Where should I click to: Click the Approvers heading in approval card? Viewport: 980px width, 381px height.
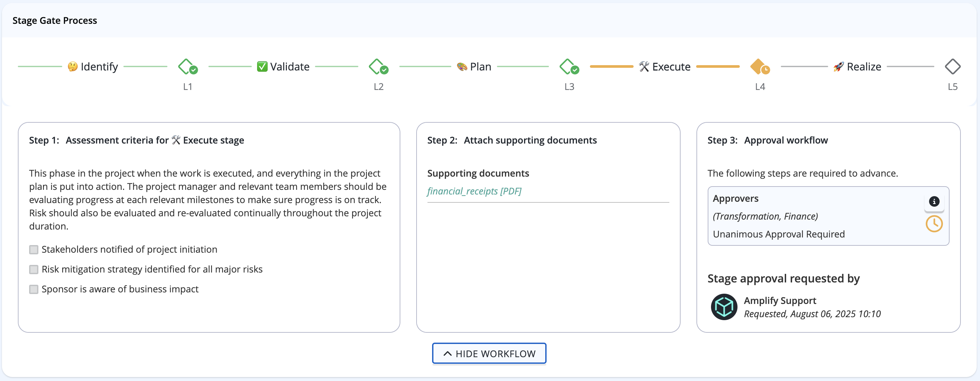736,198
